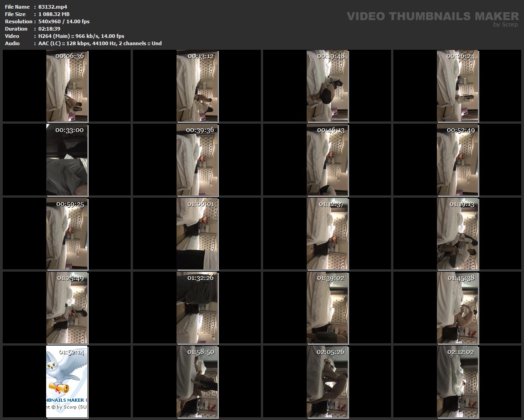524x420 pixels.
Task: Click the 00:59:25 thumbnail
Action: [x=67, y=234]
